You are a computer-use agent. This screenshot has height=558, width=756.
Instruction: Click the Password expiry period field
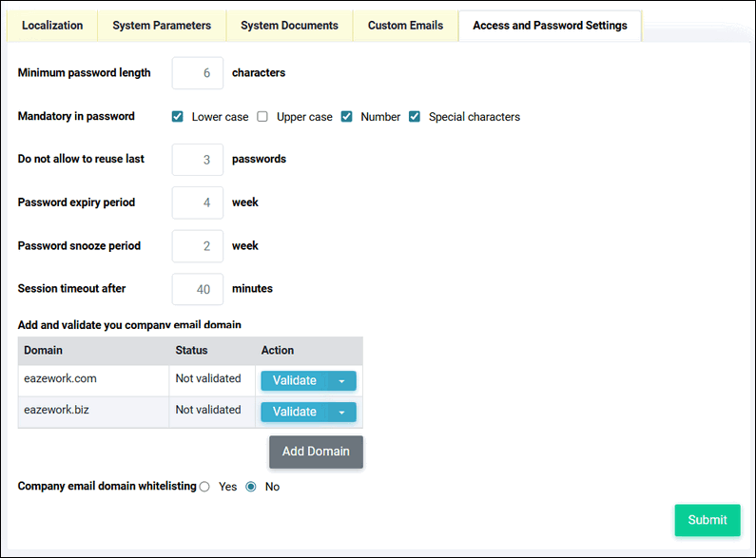click(x=198, y=202)
